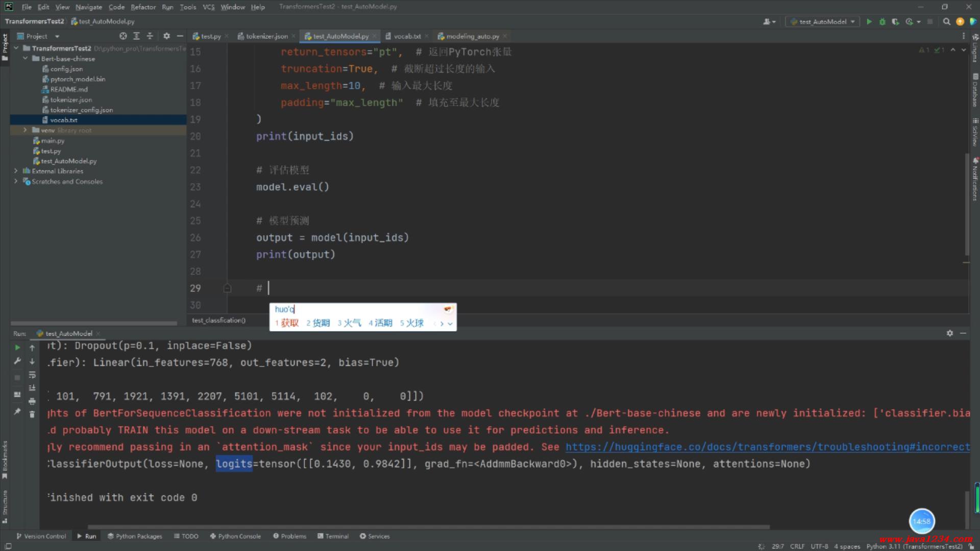Open test_AutoModel run configuration dropdown
This screenshot has width=980, height=551.
click(x=822, y=21)
